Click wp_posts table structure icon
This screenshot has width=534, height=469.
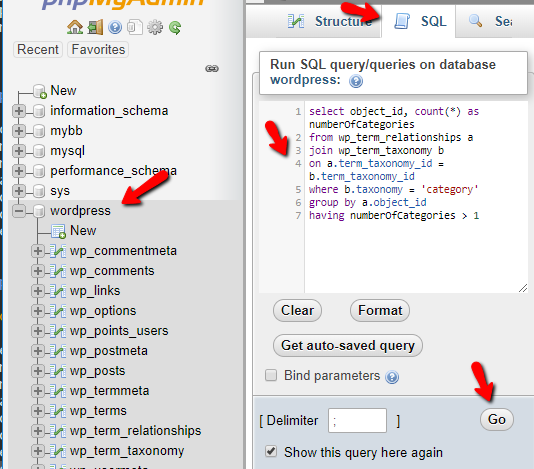[x=58, y=371]
